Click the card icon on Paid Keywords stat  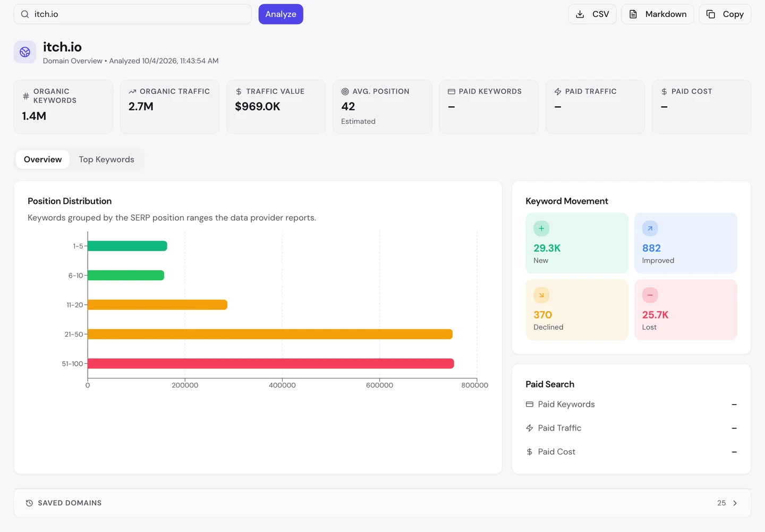coord(452,91)
